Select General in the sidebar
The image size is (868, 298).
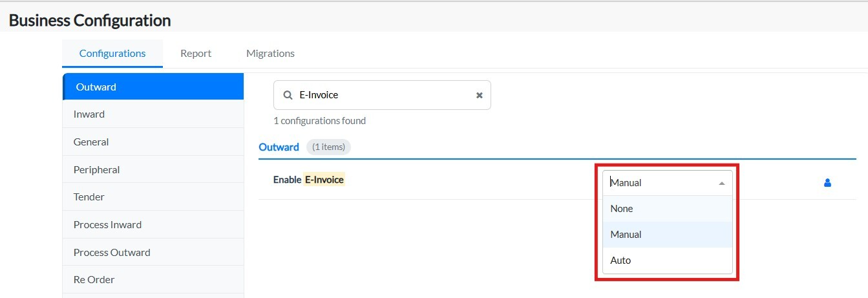click(x=91, y=142)
